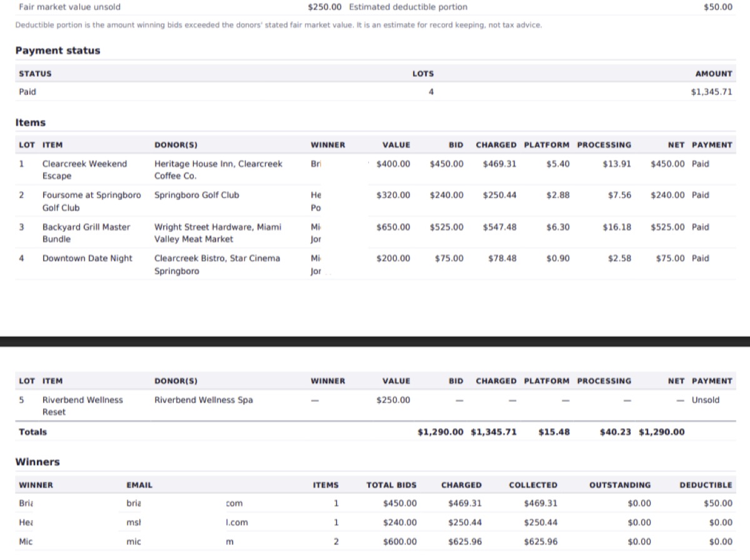The image size is (750, 560).
Task: Click the DEDUCTIBLE column header
Action: (x=706, y=485)
